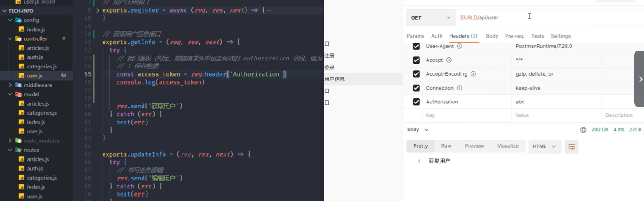Viewport: 644px width, 201px height.
Task: Switch to the Params tab
Action: point(415,36)
